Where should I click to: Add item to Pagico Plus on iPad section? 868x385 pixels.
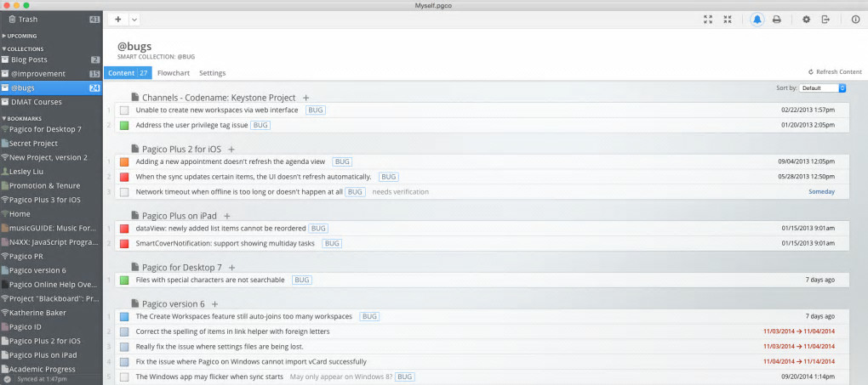tap(226, 216)
